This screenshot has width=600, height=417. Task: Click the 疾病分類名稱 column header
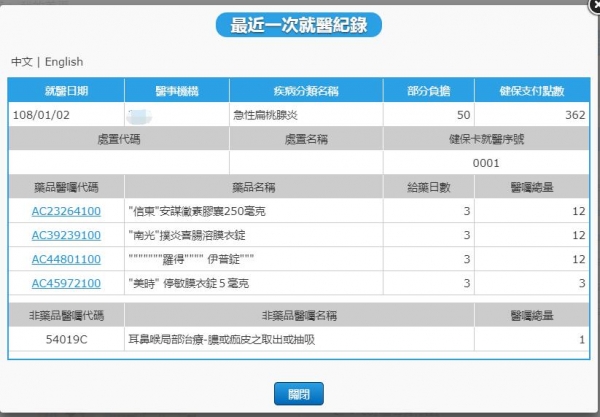click(305, 91)
